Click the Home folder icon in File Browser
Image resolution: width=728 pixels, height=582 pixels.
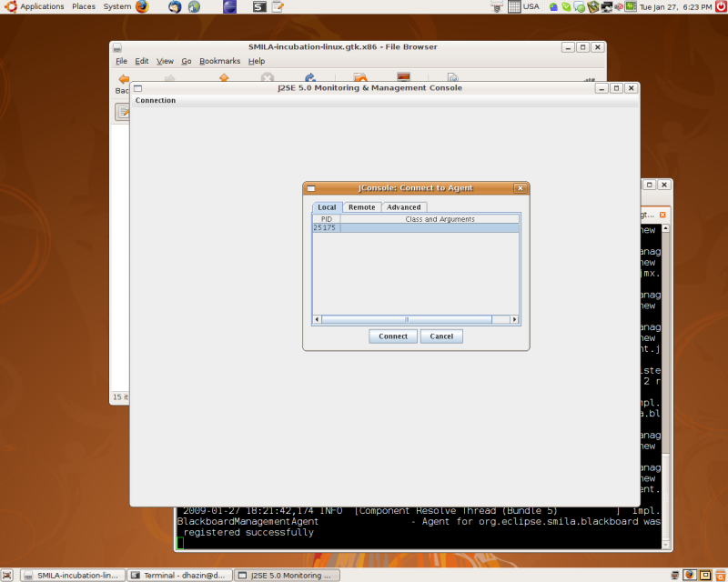point(360,77)
